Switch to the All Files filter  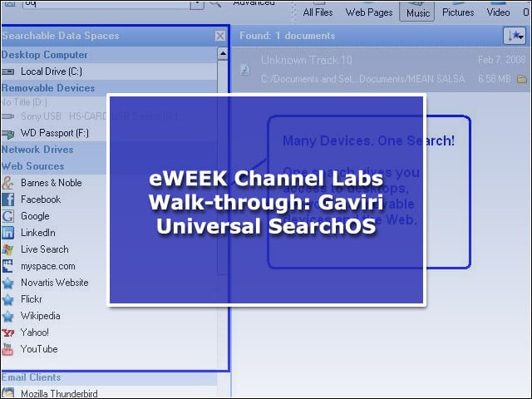318,12
